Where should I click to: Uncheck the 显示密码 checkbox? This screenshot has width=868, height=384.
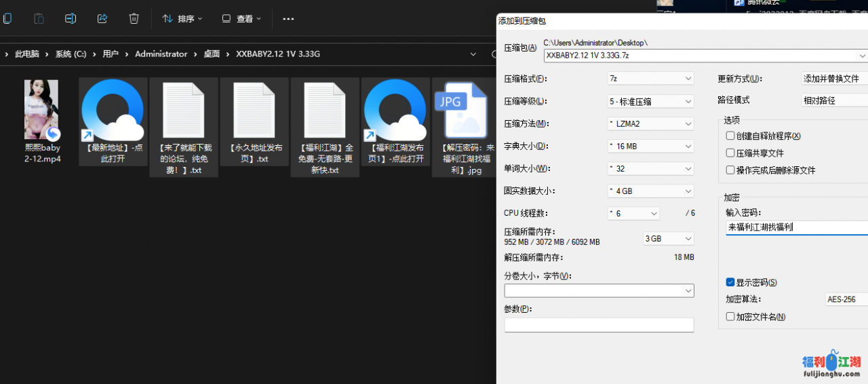point(730,282)
